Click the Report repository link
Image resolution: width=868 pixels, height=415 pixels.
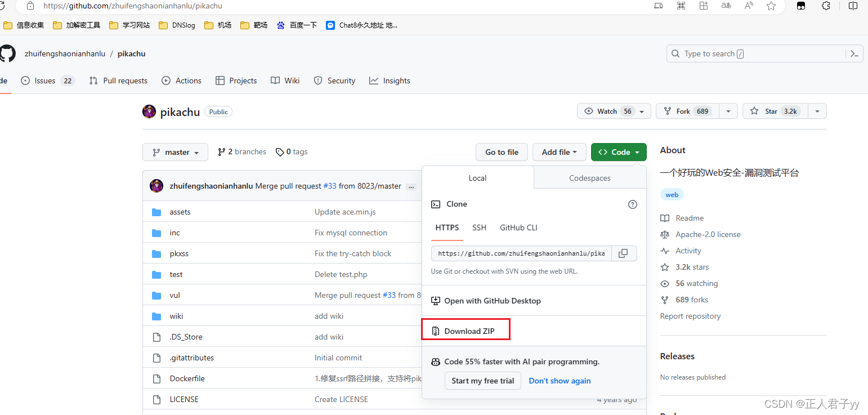690,316
